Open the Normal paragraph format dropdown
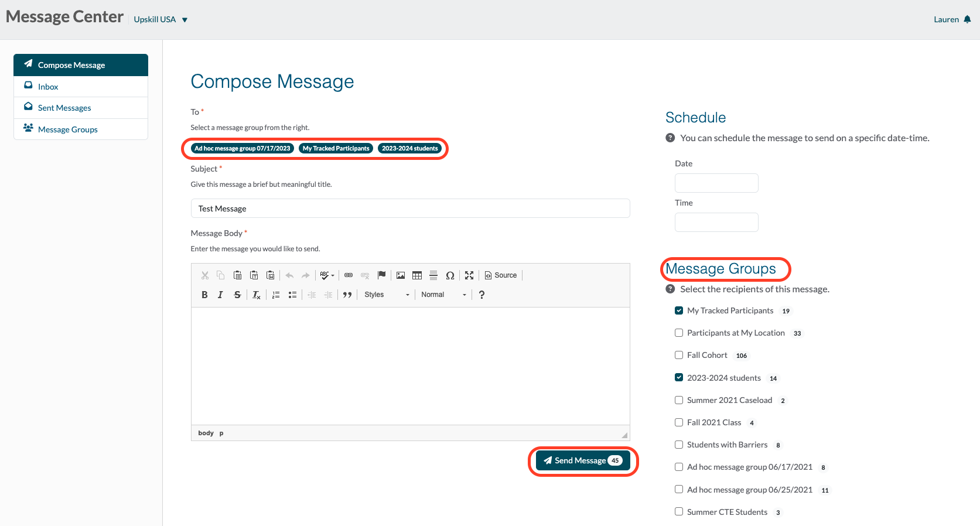 click(x=443, y=295)
